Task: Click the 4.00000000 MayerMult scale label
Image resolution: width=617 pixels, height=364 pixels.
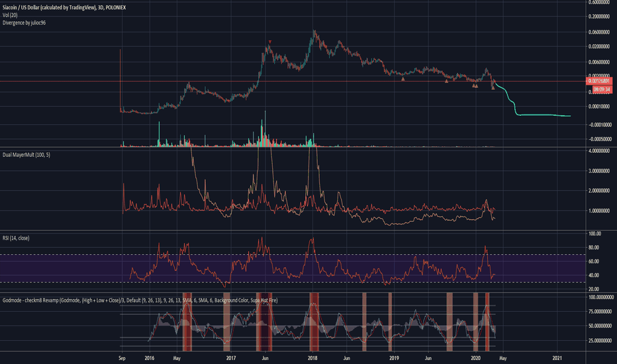Action: click(599, 151)
